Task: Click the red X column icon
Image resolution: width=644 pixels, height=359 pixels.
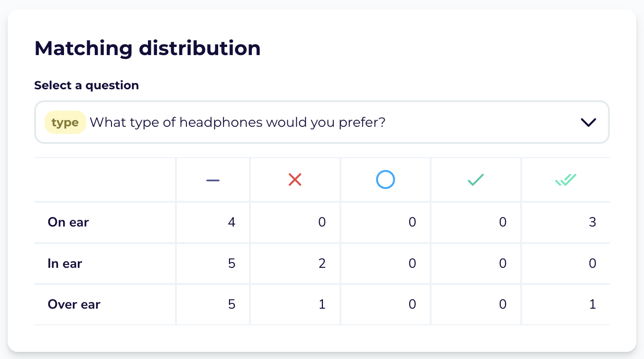Action: coord(295,180)
